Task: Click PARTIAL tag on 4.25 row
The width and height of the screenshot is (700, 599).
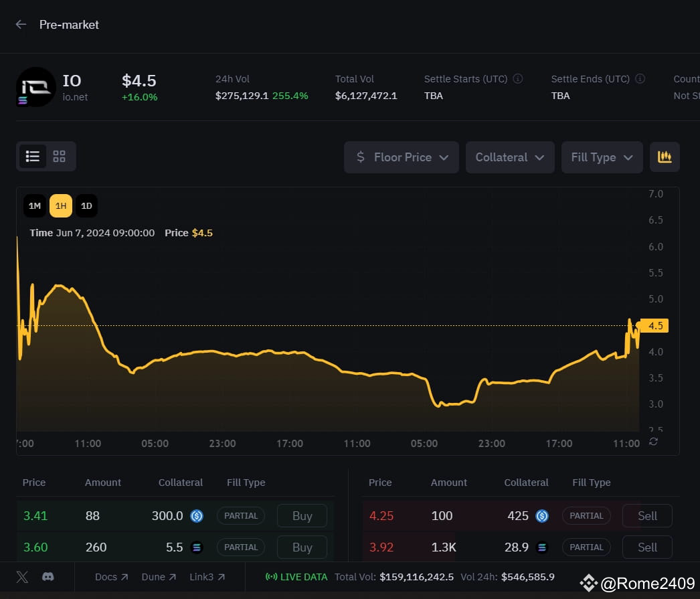Action: coord(586,516)
